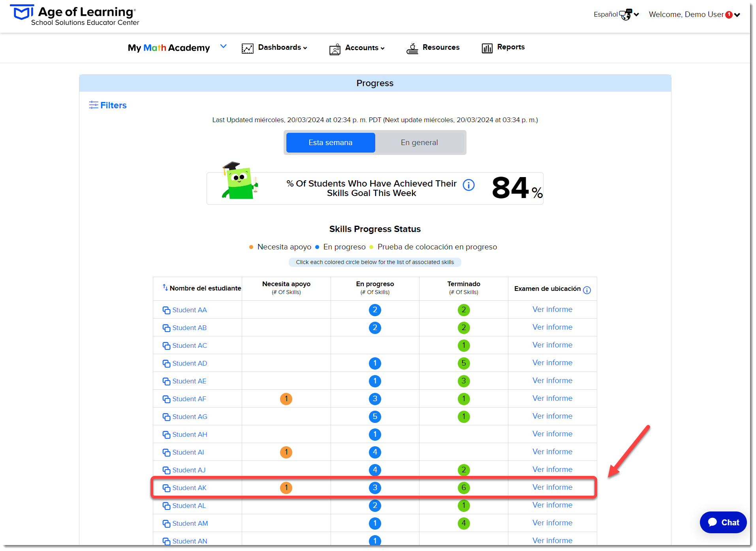Click the copy icon beside Student AD

point(166,364)
